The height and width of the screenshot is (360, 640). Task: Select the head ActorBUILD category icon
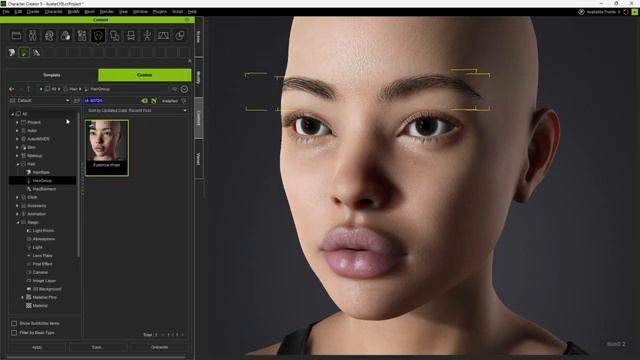[49, 36]
